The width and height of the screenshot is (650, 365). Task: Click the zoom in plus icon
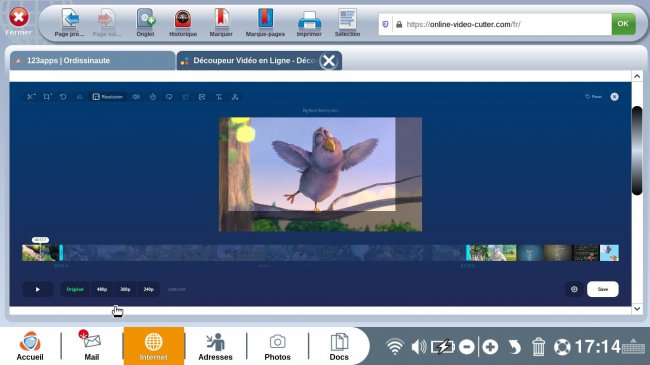tap(490, 347)
